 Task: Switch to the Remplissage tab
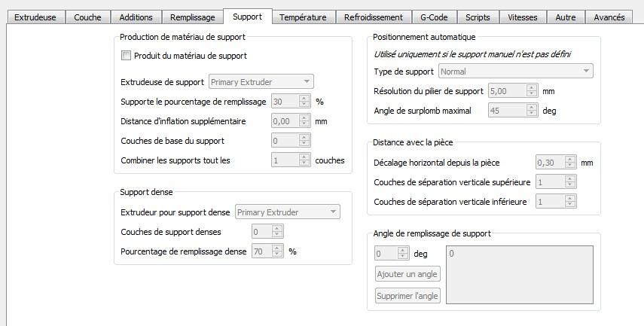tap(192, 17)
